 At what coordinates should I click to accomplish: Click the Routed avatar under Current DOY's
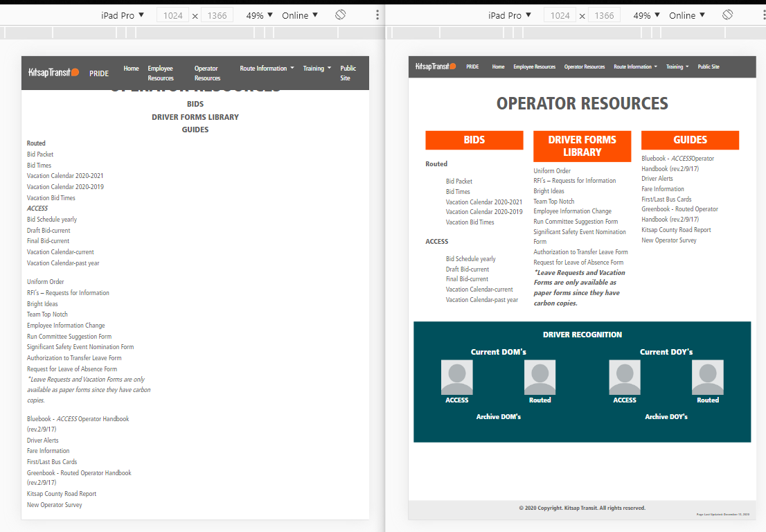click(707, 378)
